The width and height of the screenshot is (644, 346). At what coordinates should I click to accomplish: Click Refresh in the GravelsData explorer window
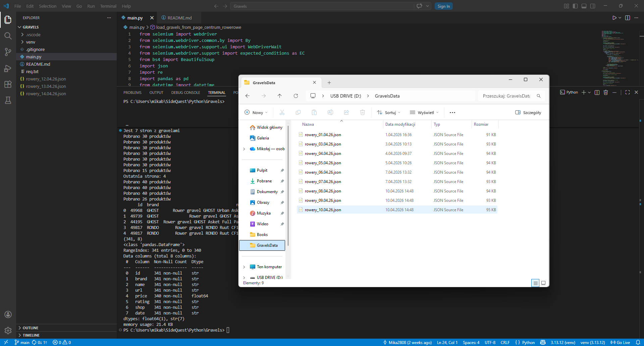click(x=296, y=96)
